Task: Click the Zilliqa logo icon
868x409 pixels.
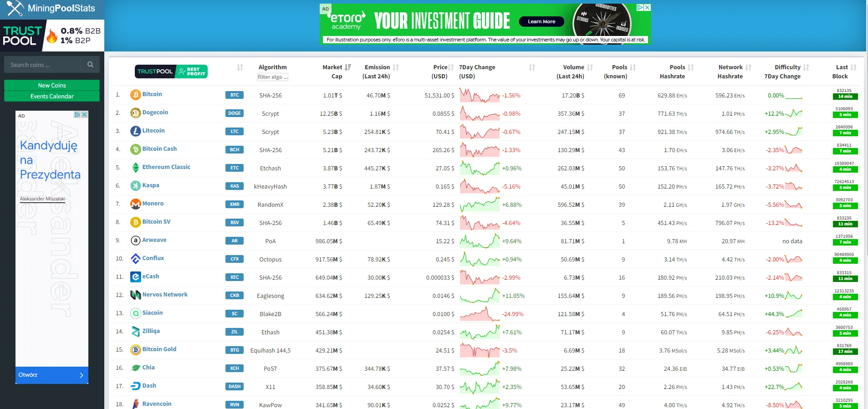Action: pos(135,332)
